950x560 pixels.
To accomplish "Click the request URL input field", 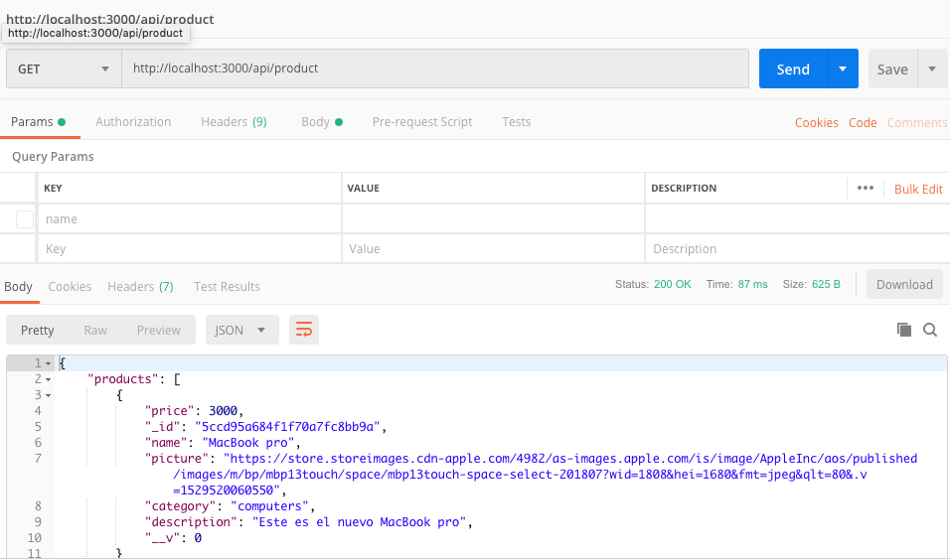I will [435, 69].
